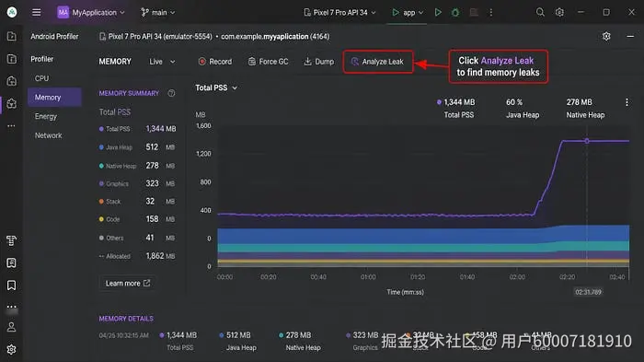Show more tool windows ellipsis at upper sidebar
Viewport: 644px width, 362px height.
click(11, 125)
